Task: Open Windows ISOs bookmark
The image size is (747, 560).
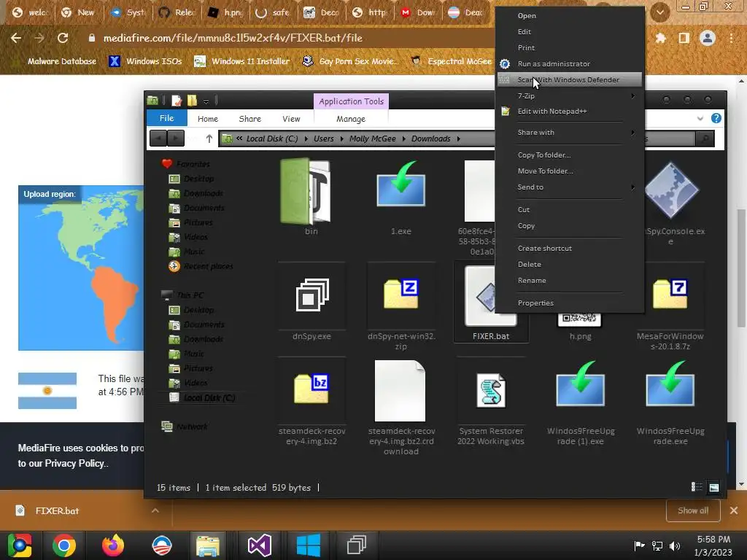Action: [x=146, y=61]
